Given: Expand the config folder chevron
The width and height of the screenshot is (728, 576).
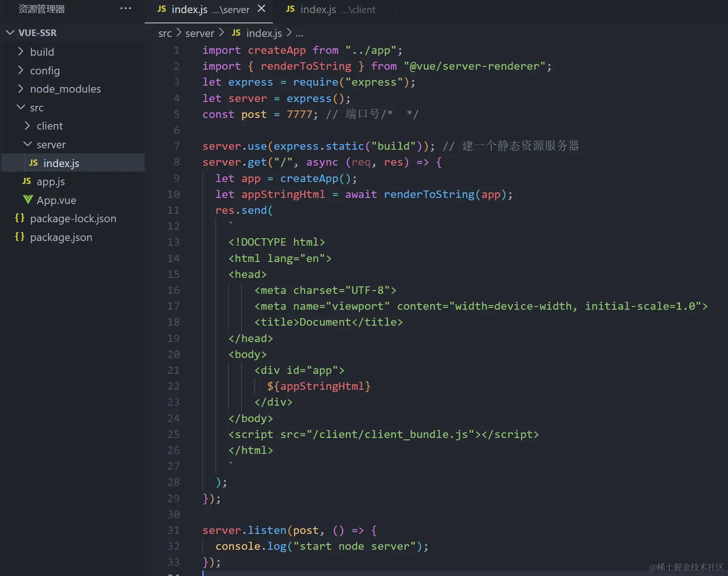Looking at the screenshot, I should click(x=21, y=70).
